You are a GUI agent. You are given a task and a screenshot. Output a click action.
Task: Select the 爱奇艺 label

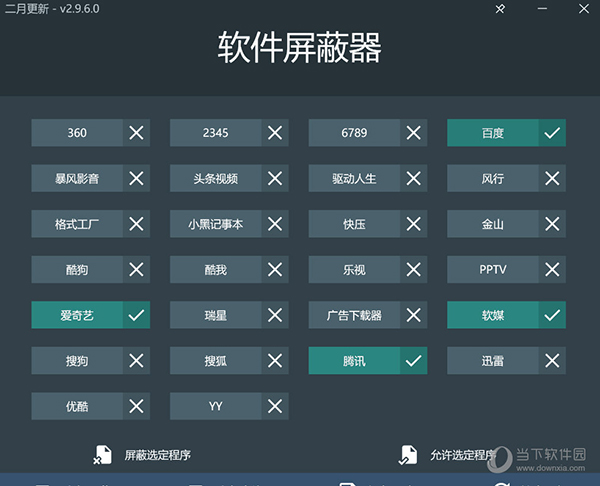click(x=77, y=315)
